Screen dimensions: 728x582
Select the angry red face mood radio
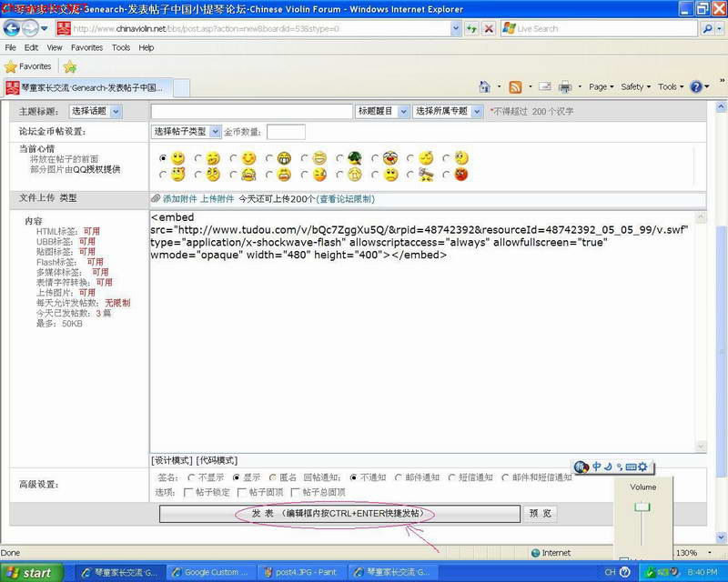(x=446, y=175)
